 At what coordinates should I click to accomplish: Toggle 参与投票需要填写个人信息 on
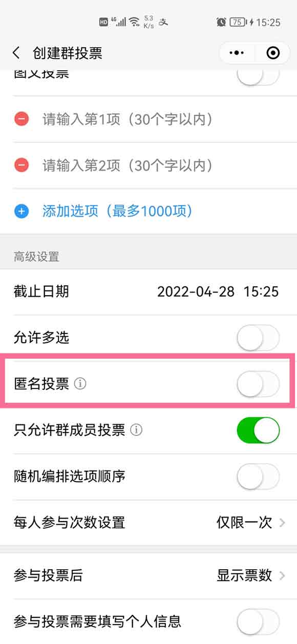(x=259, y=621)
